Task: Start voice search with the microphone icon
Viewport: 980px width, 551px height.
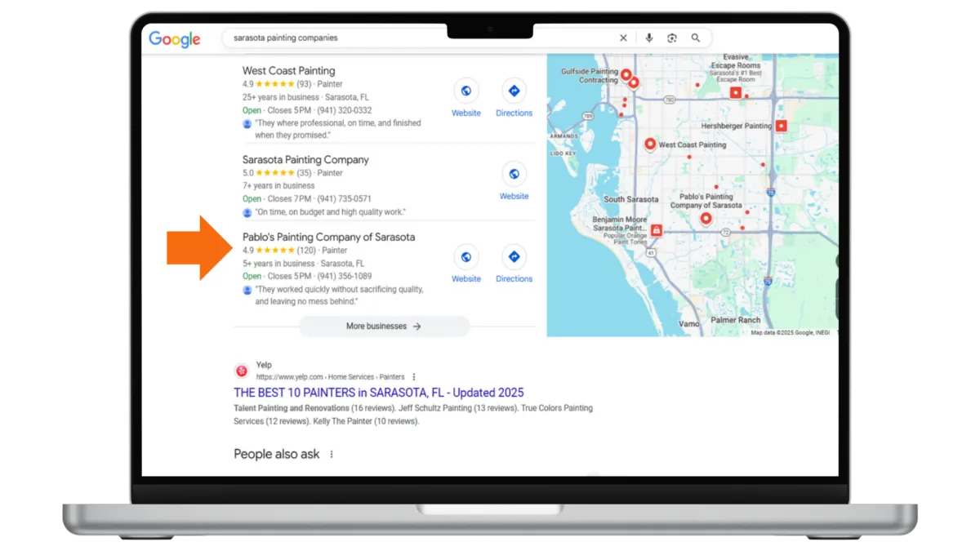Action: pyautogui.click(x=649, y=38)
